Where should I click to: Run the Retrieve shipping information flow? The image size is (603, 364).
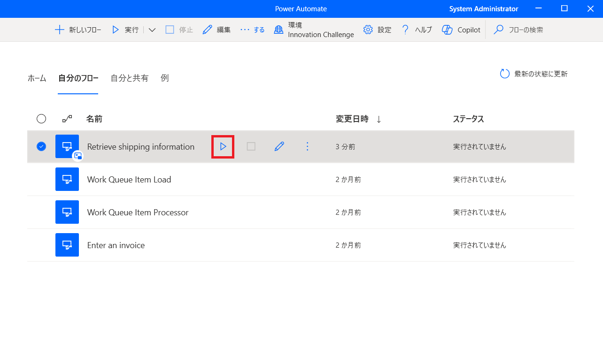223,146
